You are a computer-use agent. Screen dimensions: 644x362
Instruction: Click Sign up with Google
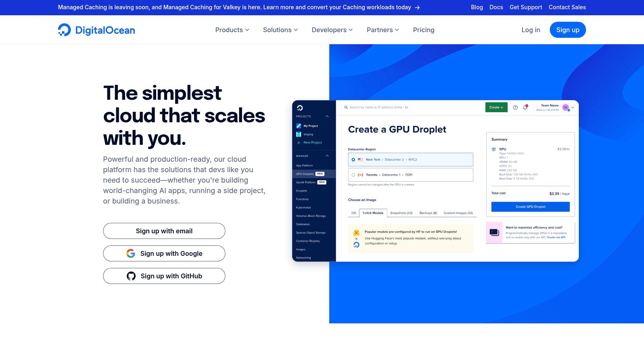pyautogui.click(x=164, y=253)
